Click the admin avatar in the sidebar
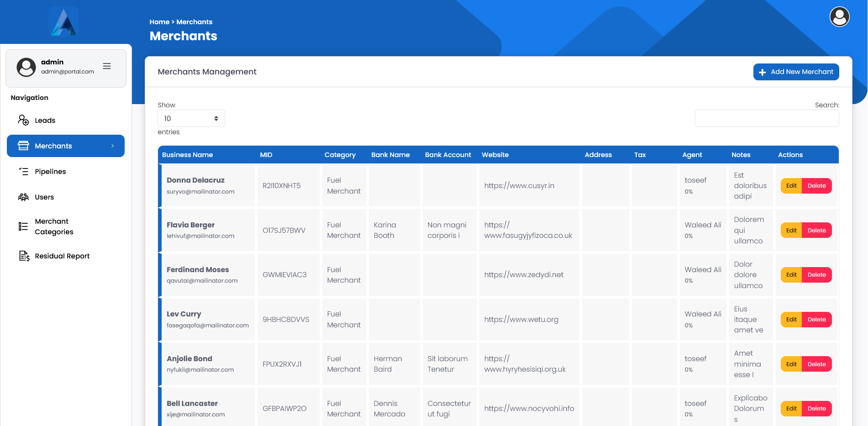 (26, 67)
